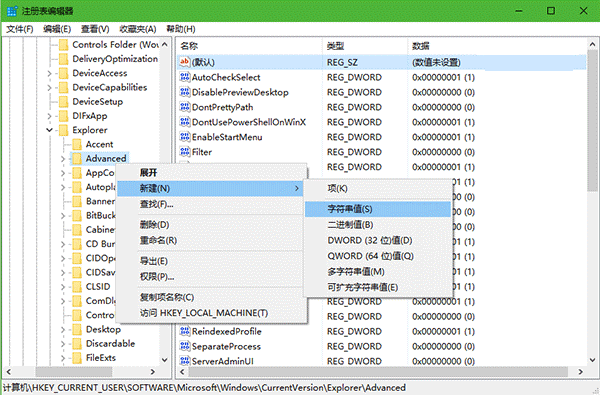Viewport: 600px width, 395px height.
Task: Expand the Advanced key
Action: coord(63,158)
